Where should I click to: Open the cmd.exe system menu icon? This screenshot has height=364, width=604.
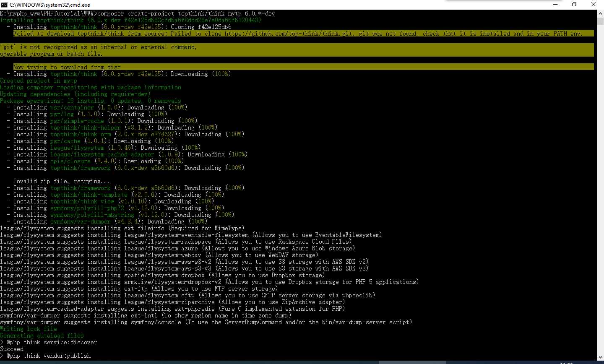pos(4,5)
